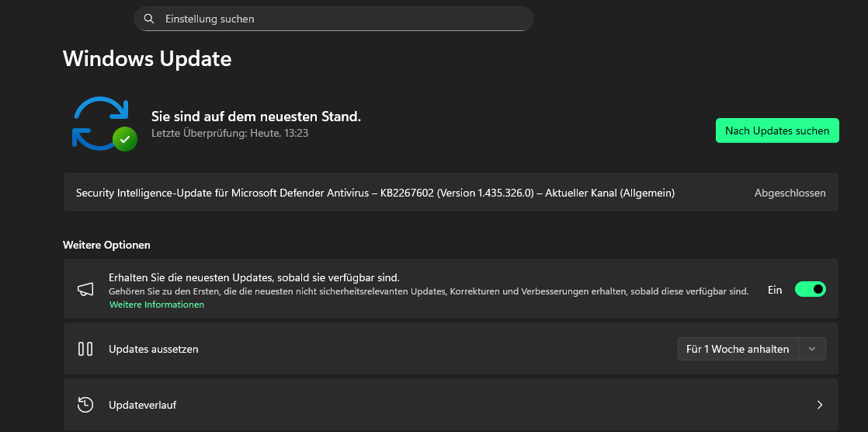868x432 pixels.
Task: Click the "Updates aussetzen" label
Action: pyautogui.click(x=154, y=349)
